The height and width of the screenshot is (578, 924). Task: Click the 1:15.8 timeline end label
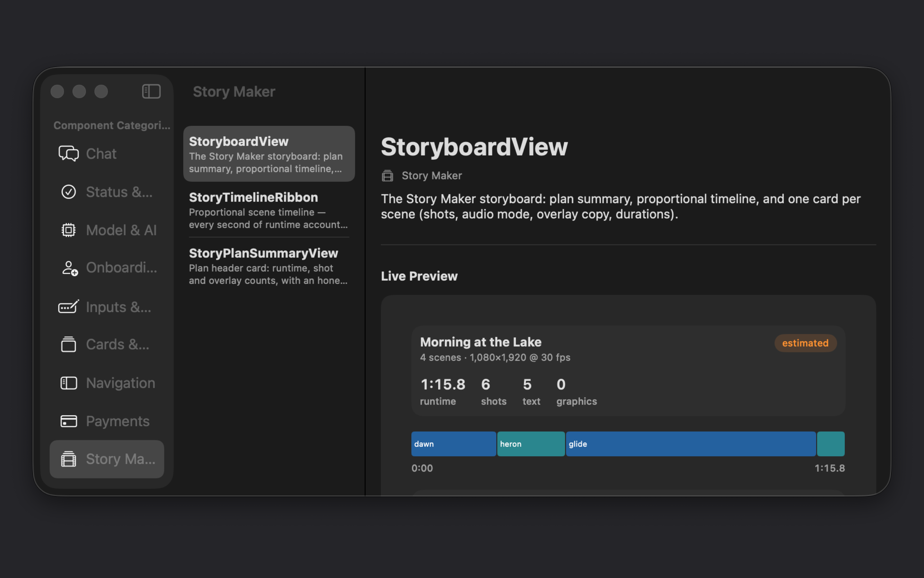coord(830,468)
